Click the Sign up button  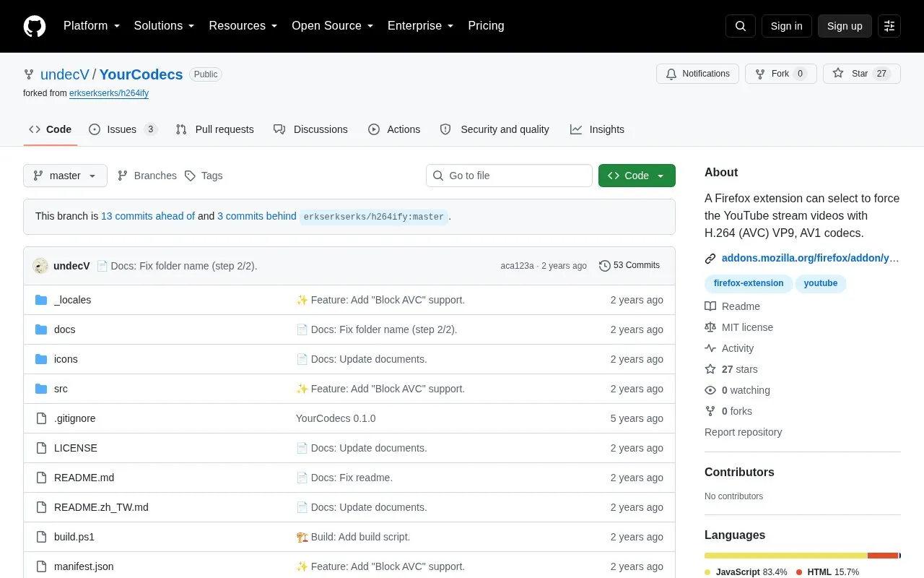pyautogui.click(x=845, y=26)
